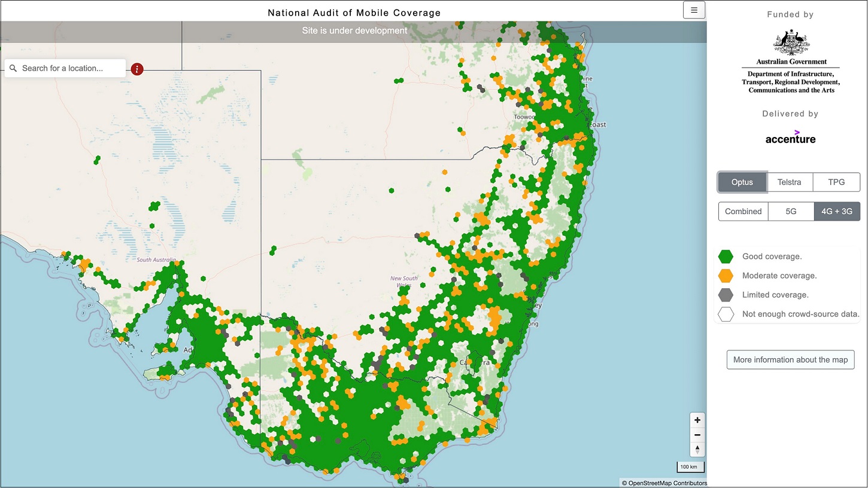Click the green Good coverage hexagon icon
The width and height of the screenshot is (868, 488).
(x=726, y=256)
